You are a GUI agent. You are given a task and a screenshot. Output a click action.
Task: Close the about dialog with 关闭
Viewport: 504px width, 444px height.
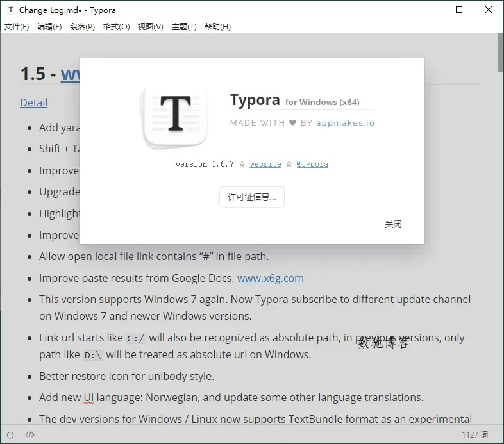[x=393, y=224]
